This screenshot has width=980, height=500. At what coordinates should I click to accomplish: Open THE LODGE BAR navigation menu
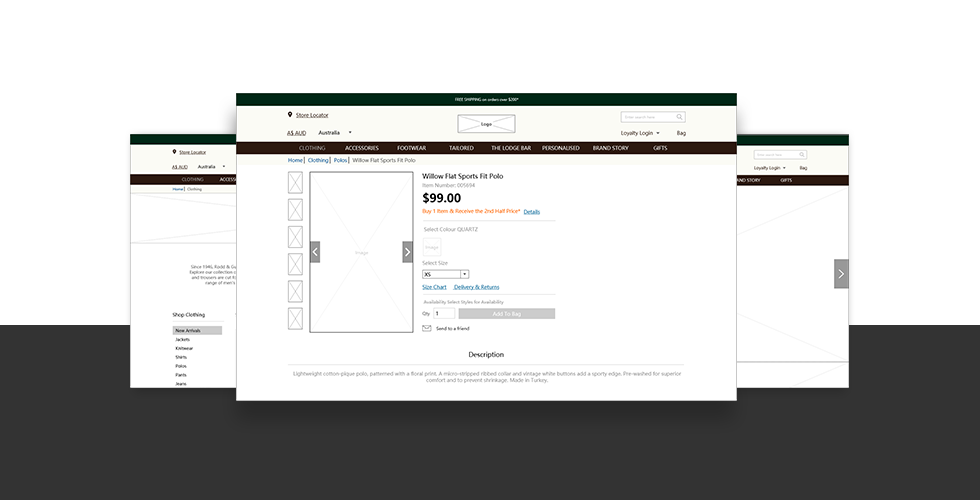coord(511,148)
